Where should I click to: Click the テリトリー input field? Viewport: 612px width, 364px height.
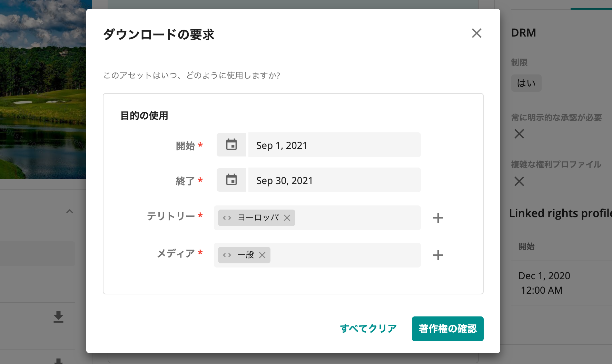click(x=317, y=218)
